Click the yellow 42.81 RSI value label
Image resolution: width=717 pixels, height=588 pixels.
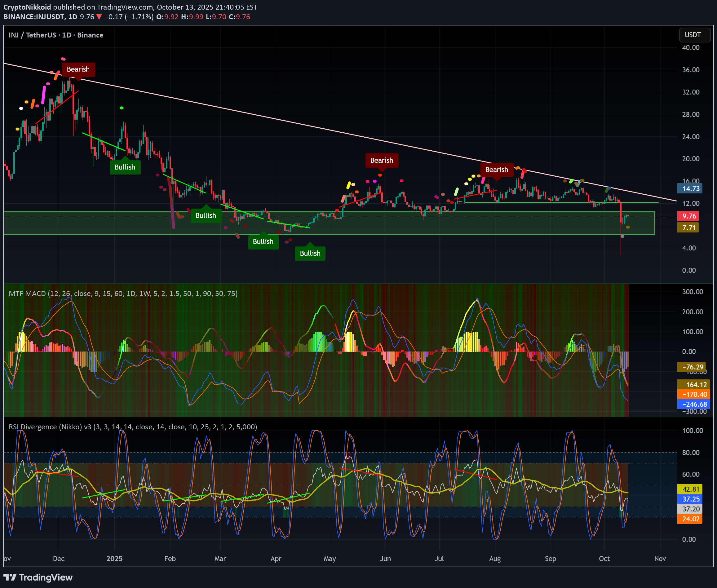pyautogui.click(x=690, y=489)
